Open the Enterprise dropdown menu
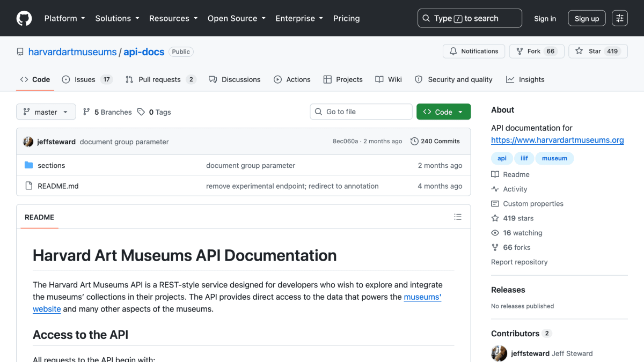644x362 pixels. tap(299, 18)
